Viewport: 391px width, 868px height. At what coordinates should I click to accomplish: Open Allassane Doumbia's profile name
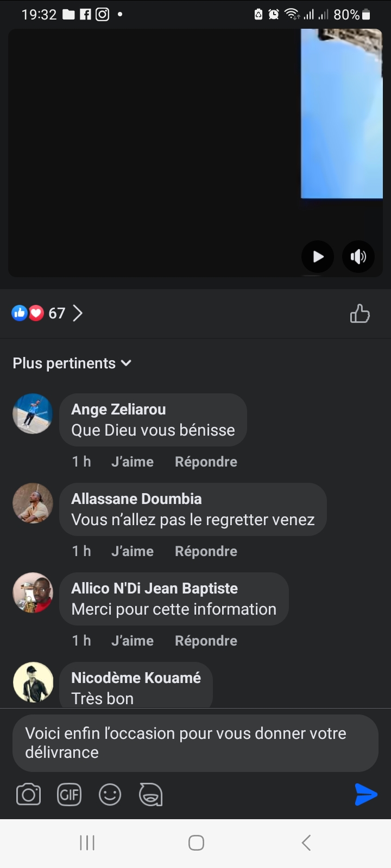pyautogui.click(x=136, y=499)
